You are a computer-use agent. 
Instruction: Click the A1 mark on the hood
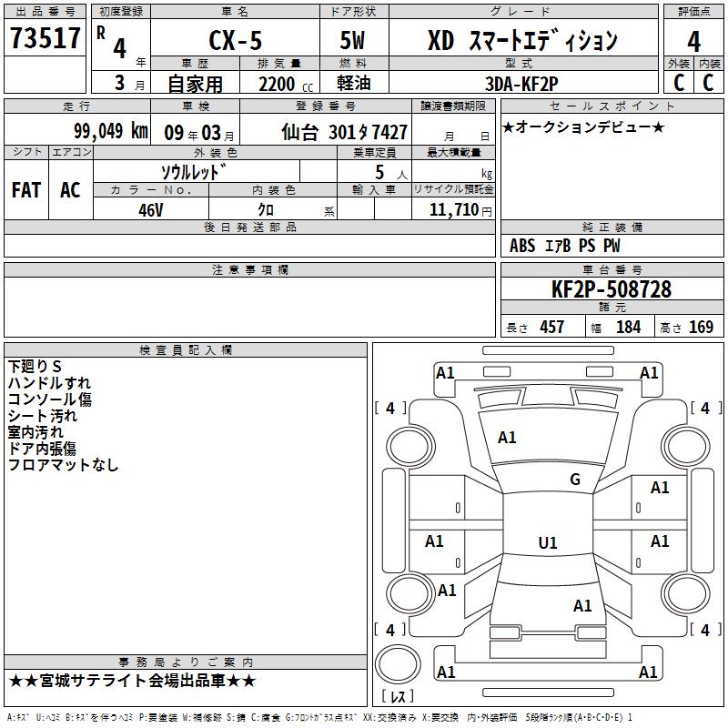coord(507,438)
